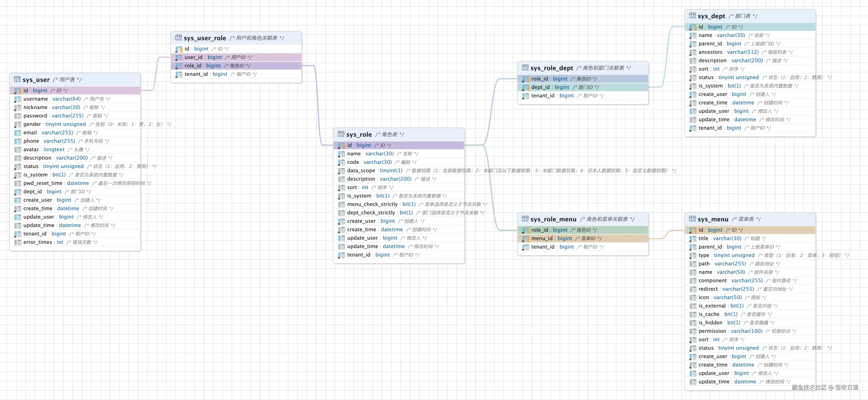868x400 pixels.
Task: Select the sys_role_dept table title
Action: [x=551, y=68]
